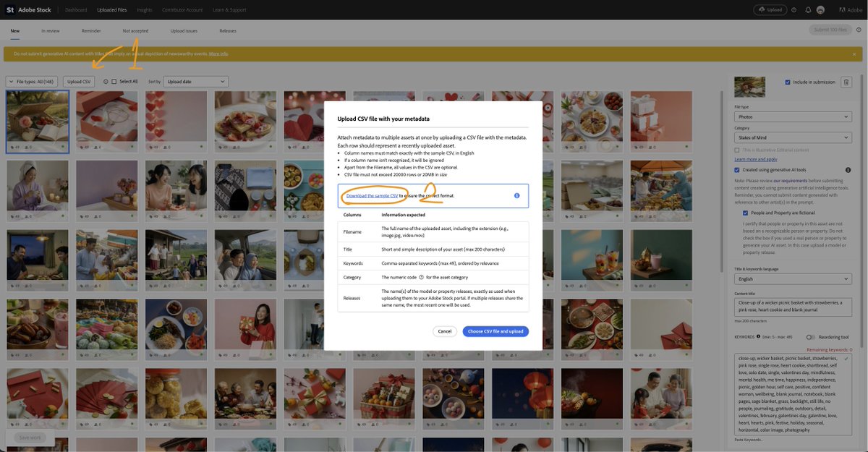Toggle Created using generative AI tools checkbox

[737, 170]
